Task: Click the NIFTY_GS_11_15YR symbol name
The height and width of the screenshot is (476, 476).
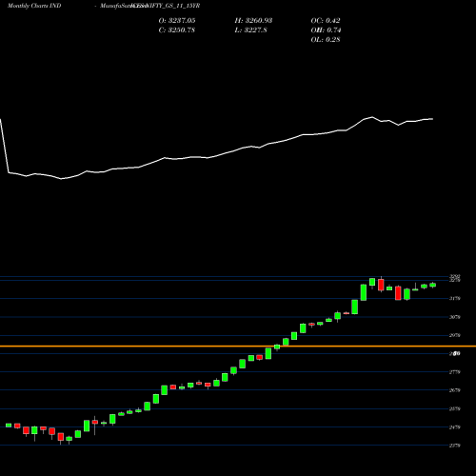Action: (x=173, y=6)
